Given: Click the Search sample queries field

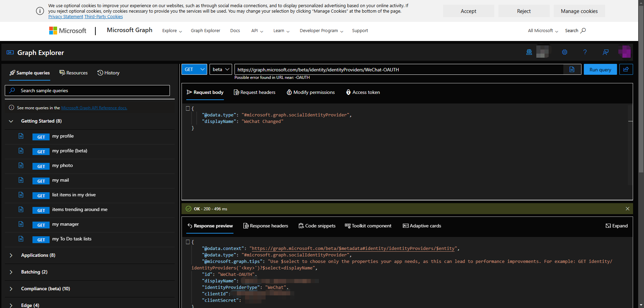Looking at the screenshot, I should (x=87, y=90).
